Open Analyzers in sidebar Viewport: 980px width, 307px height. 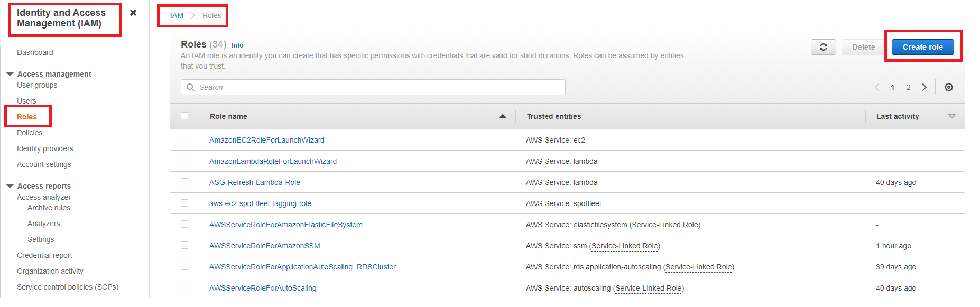43,224
